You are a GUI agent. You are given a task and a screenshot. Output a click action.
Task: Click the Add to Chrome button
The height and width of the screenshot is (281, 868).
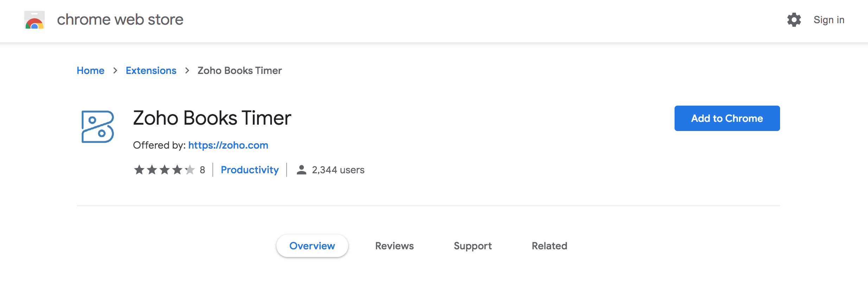tap(727, 118)
